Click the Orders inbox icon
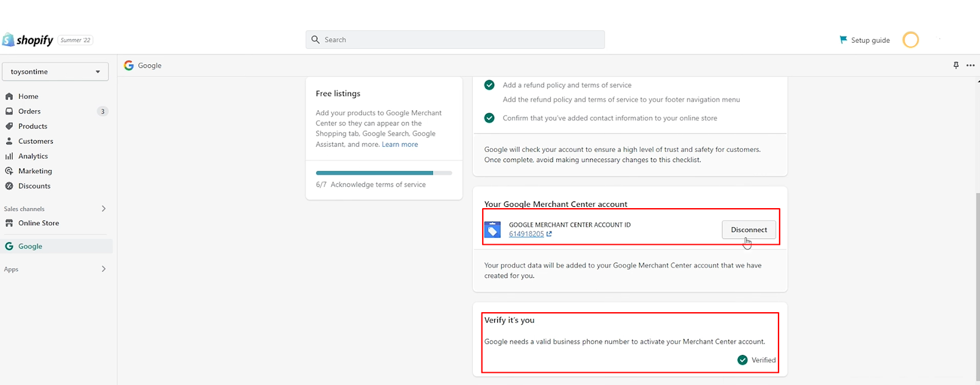Screen dimensions: 980x385 pyautogui.click(x=9, y=111)
